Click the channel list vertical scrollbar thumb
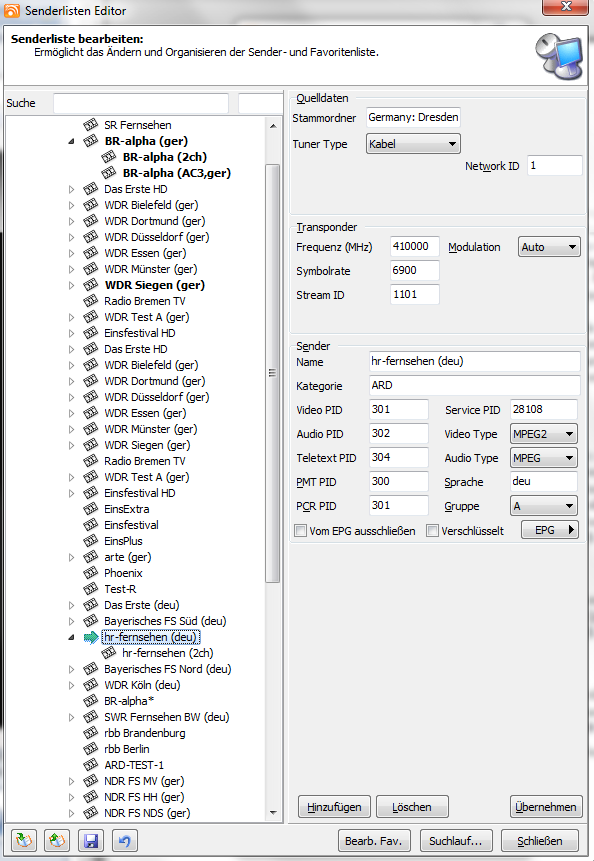This screenshot has height=861, width=594. tap(272, 373)
